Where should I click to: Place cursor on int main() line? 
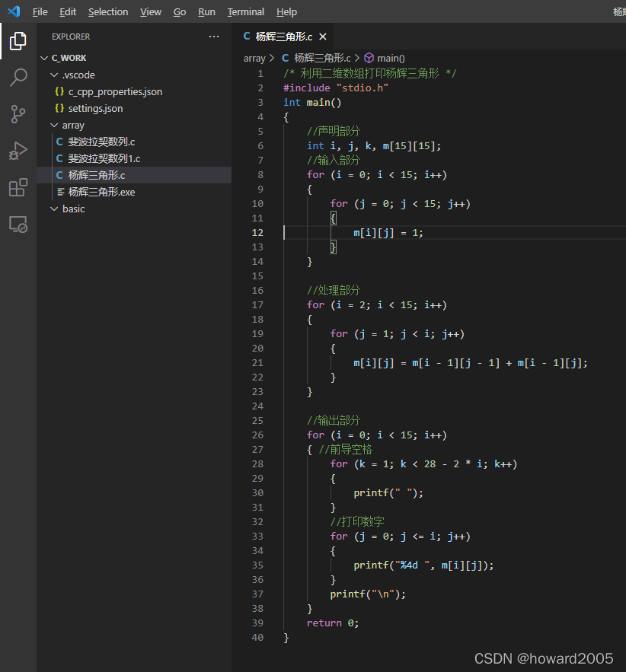tap(312, 103)
